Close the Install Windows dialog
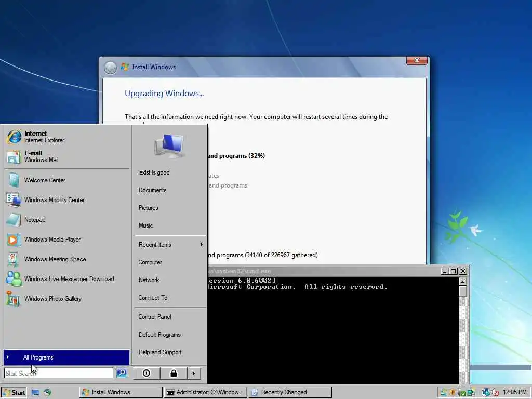The height and width of the screenshot is (399, 532). coord(417,60)
